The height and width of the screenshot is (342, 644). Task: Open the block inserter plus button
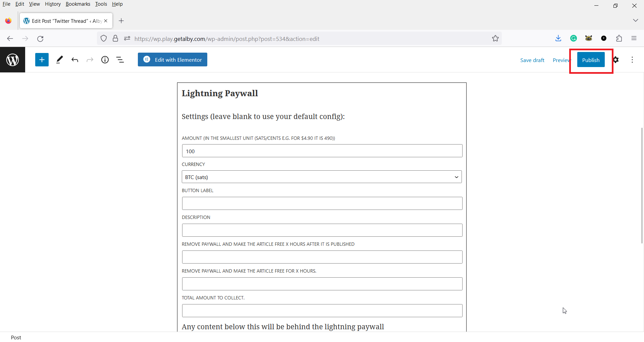click(x=42, y=60)
